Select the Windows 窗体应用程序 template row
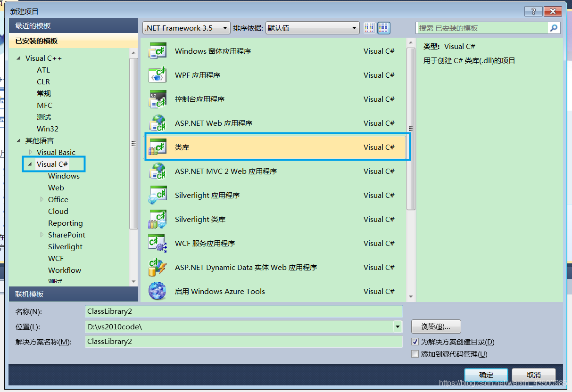This screenshot has width=572, height=392. coord(276,51)
